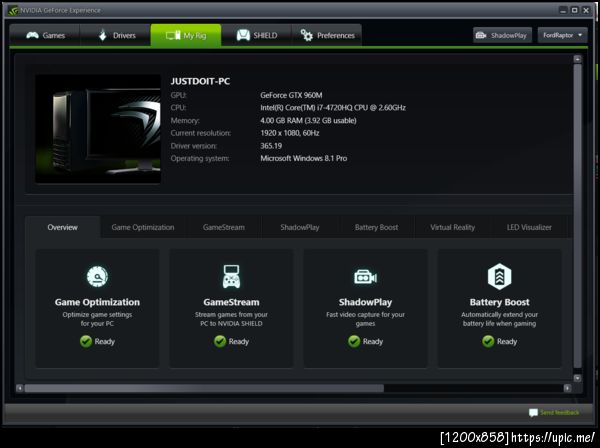Click the download arrow icon on Drivers tab
Screen dimensions: 600x448
[103, 35]
